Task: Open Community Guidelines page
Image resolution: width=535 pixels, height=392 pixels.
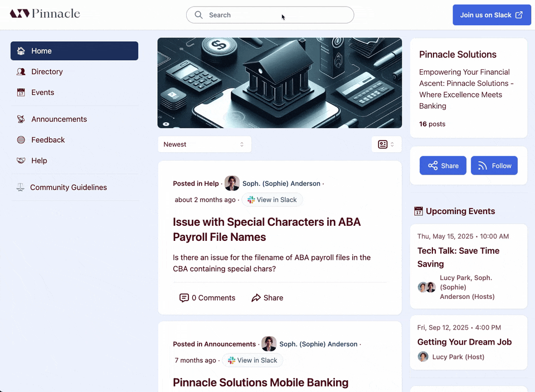Action: [74, 187]
